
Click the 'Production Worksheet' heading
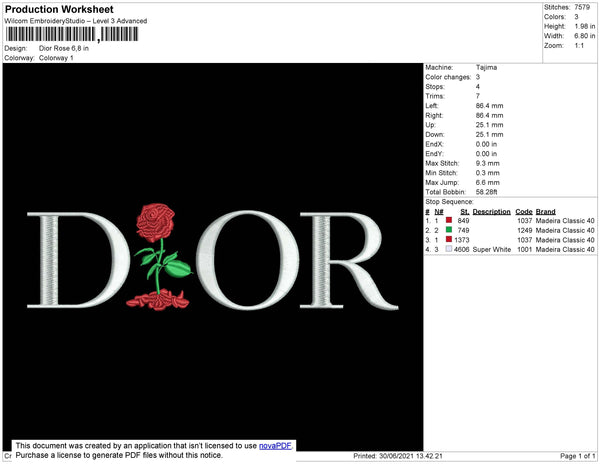pyautogui.click(x=59, y=9)
